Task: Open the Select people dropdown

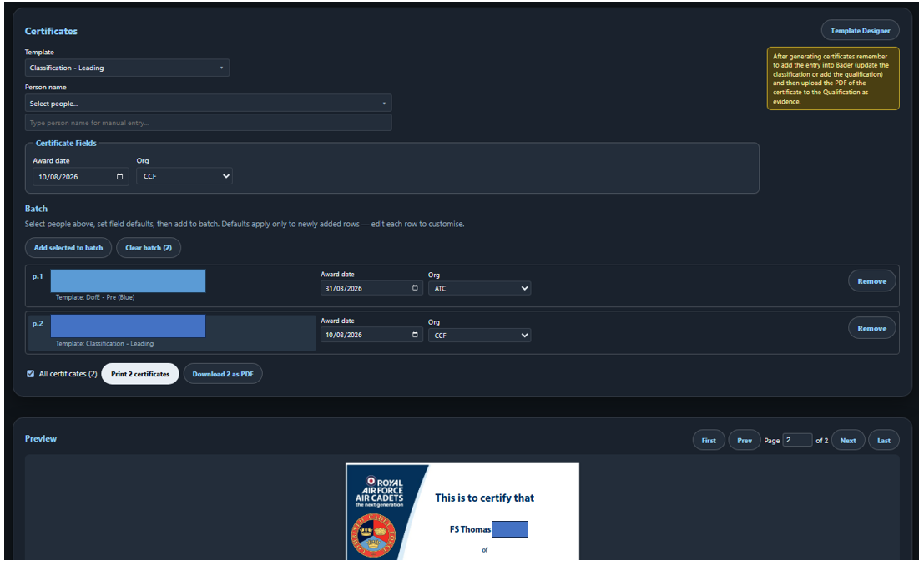Action: (x=208, y=104)
